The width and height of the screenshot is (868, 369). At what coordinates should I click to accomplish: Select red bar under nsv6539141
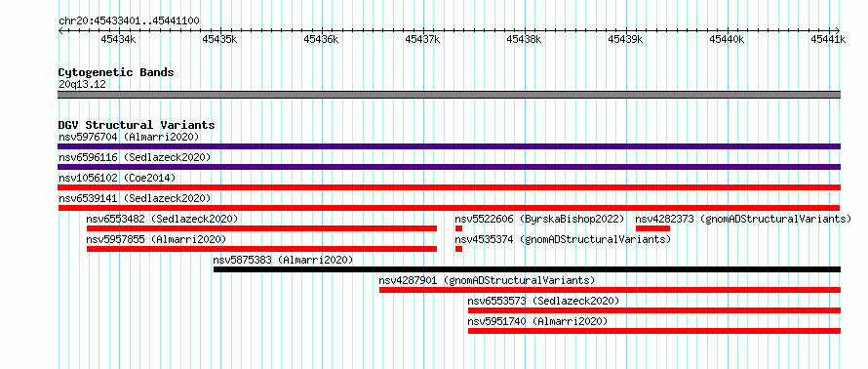pyautogui.click(x=449, y=208)
